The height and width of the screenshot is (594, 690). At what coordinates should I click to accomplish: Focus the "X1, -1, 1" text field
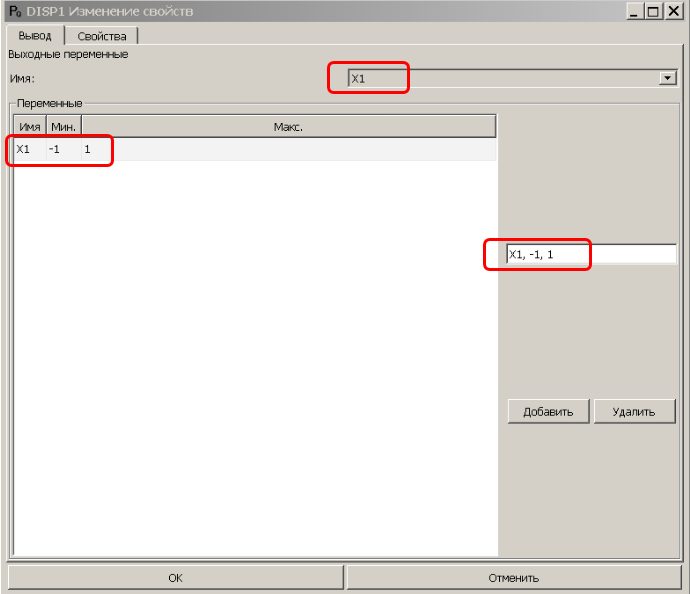(590, 255)
